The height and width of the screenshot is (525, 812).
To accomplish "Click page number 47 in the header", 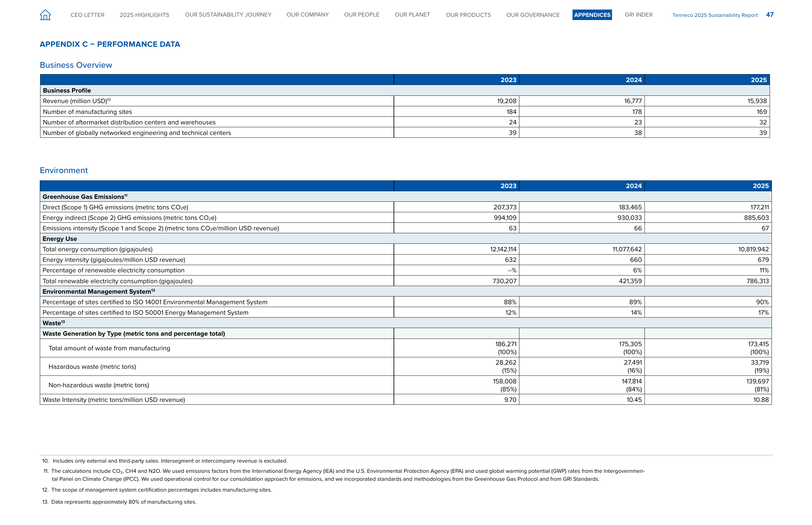I will 770,15.
